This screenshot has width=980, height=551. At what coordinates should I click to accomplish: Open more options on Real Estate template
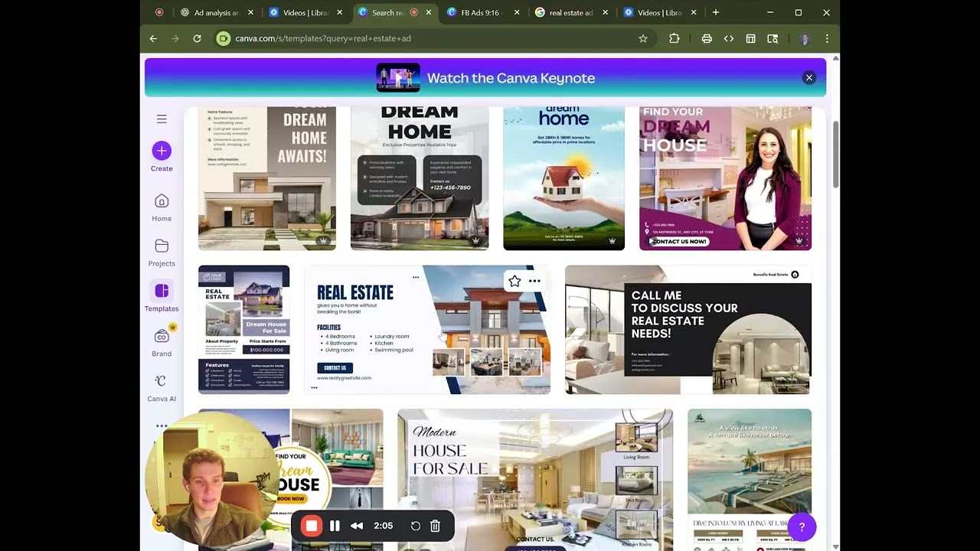(x=534, y=281)
